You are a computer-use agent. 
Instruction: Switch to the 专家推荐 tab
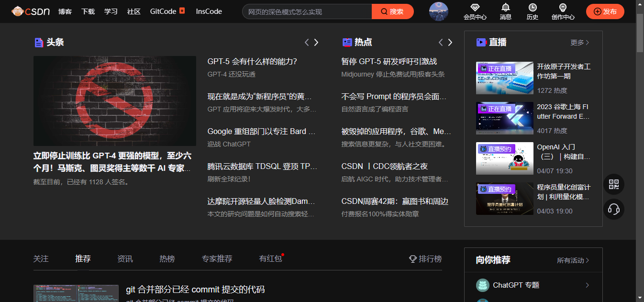[217, 259]
